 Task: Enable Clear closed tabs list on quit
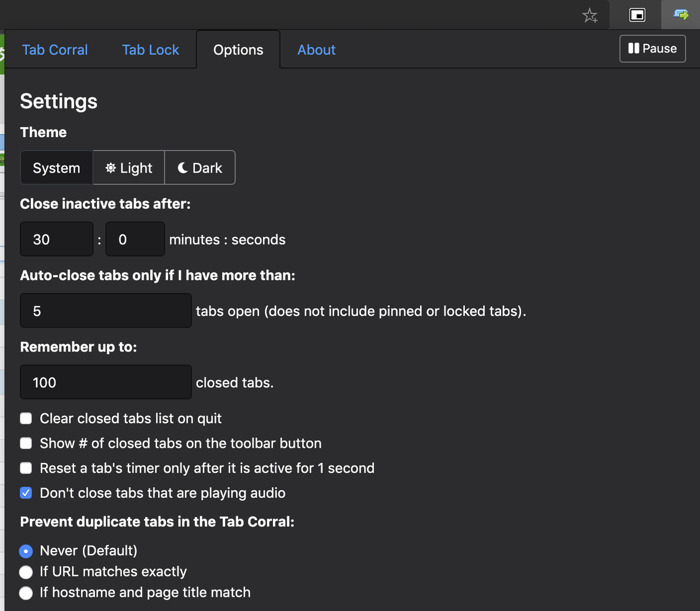(26, 419)
